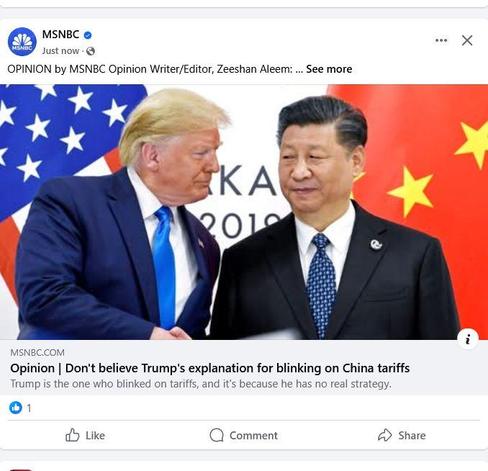Hide the post with the X button

(467, 40)
